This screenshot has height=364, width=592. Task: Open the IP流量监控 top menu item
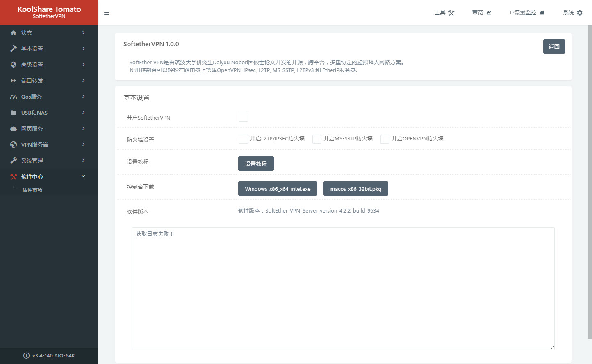[527, 13]
